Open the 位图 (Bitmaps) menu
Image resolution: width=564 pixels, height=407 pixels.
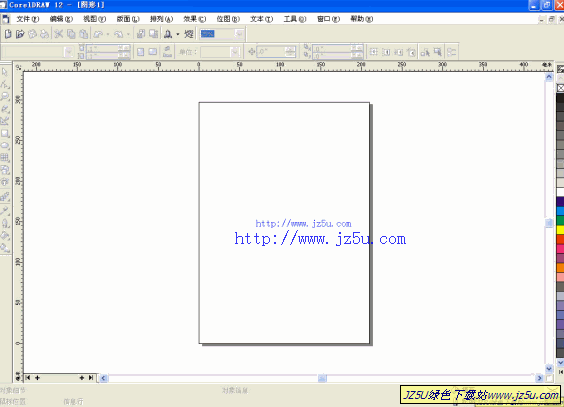228,19
